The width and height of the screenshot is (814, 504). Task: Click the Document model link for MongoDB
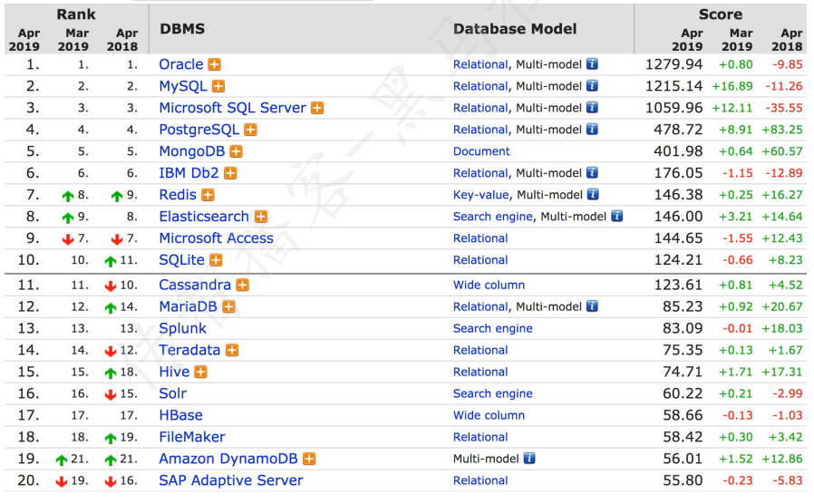(481, 151)
